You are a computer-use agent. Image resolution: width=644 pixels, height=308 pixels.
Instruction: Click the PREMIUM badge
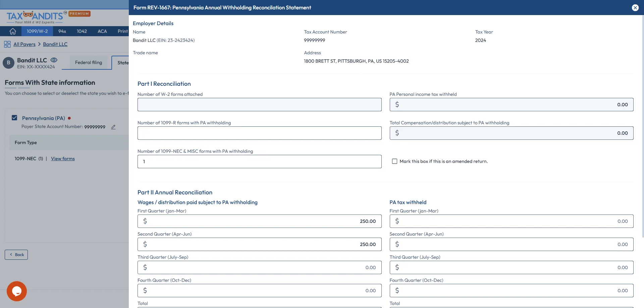(x=79, y=14)
